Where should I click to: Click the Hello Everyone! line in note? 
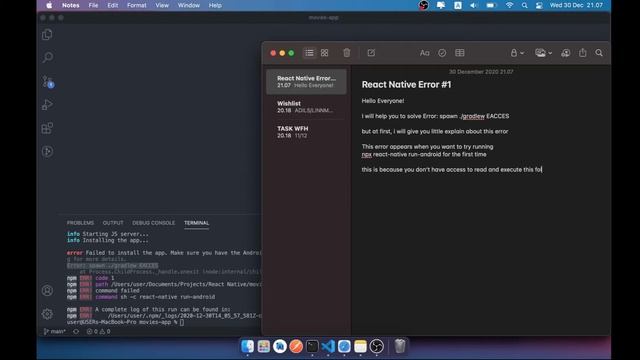(x=383, y=101)
